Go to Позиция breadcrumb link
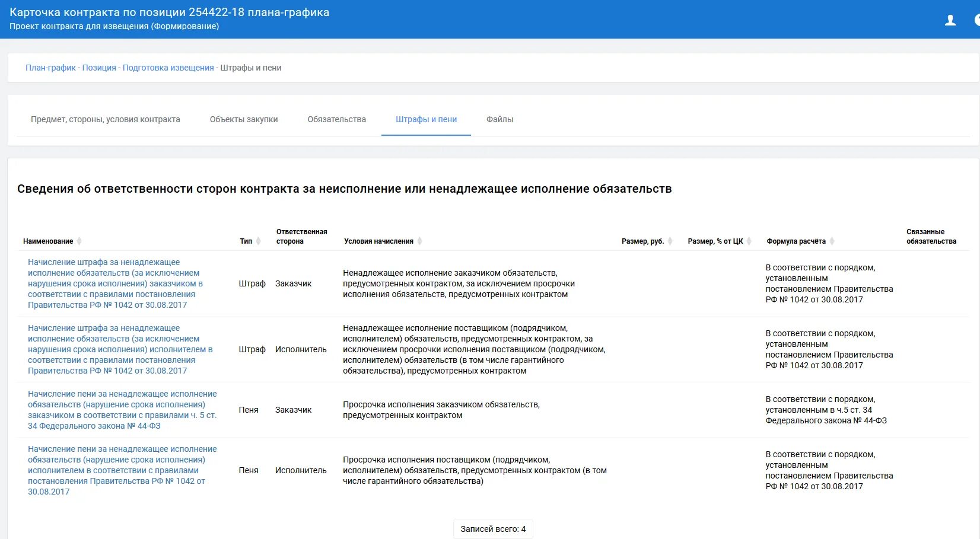 (x=99, y=68)
